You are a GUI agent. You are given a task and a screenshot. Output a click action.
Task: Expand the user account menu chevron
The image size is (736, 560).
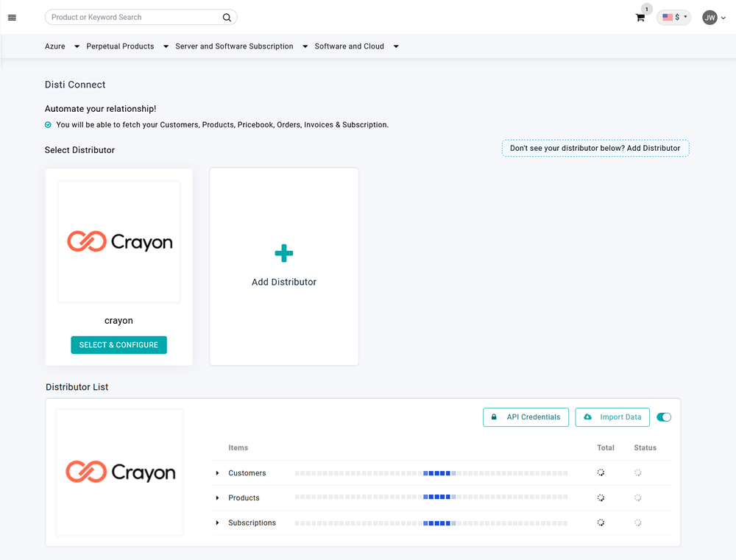723,18
